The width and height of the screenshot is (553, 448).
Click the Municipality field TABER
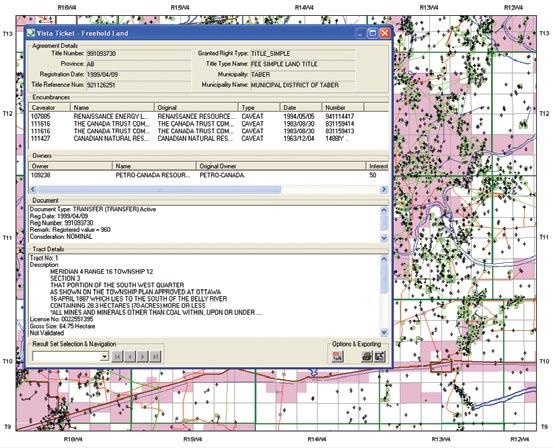coord(303,74)
